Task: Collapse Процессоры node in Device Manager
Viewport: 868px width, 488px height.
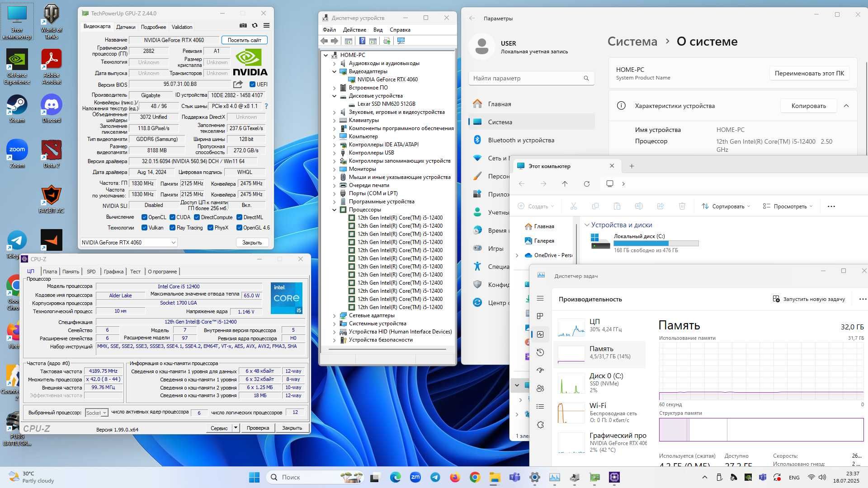Action: click(x=335, y=210)
